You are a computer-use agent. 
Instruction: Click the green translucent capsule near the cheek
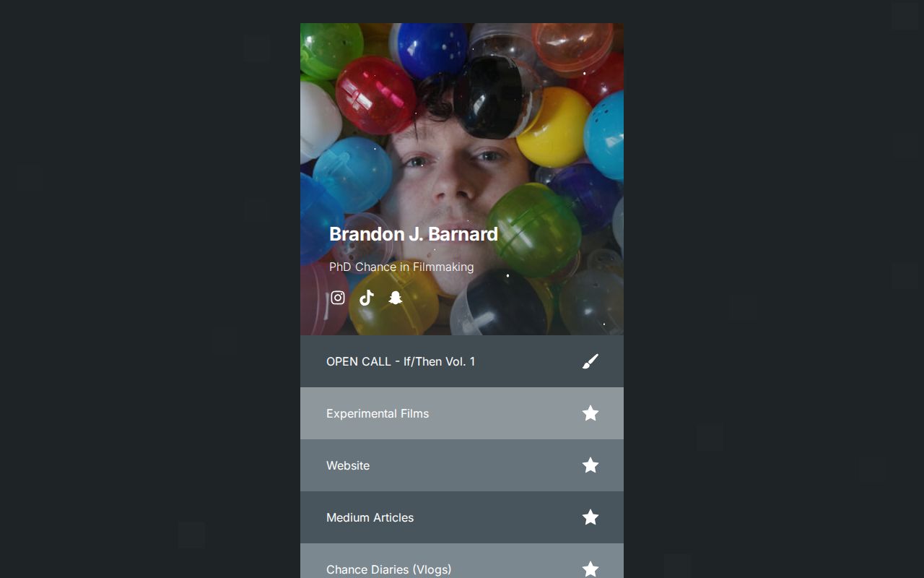(x=533, y=230)
